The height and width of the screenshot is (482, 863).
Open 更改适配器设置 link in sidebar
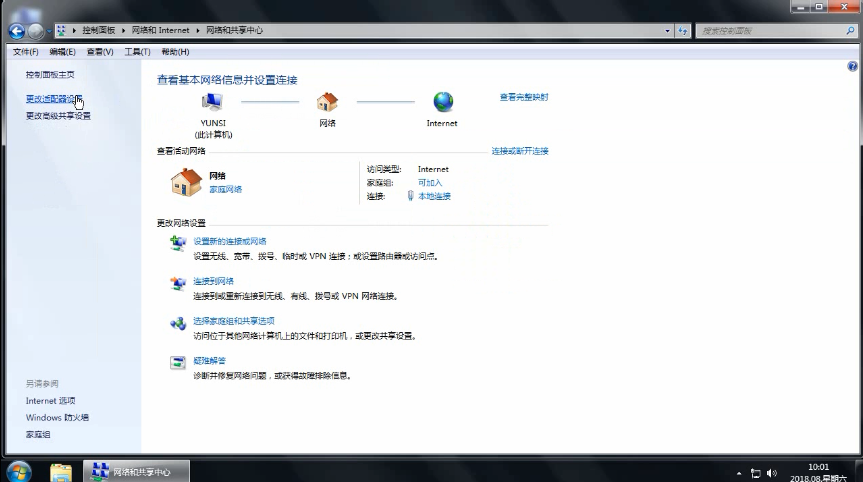[54, 99]
